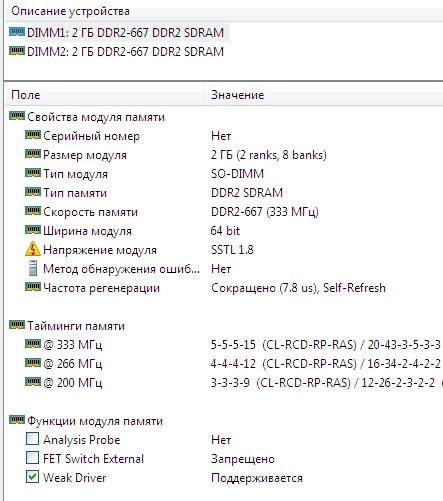Click icon beside Серийный номер
The height and width of the screenshot is (501, 443).
(33, 135)
